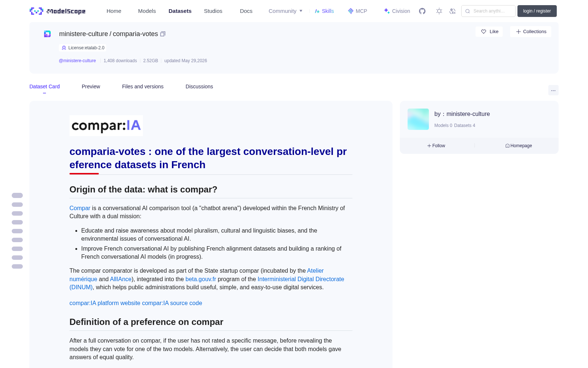
Task: Click ministere-culture in the dataset path
Action: [x=83, y=34]
